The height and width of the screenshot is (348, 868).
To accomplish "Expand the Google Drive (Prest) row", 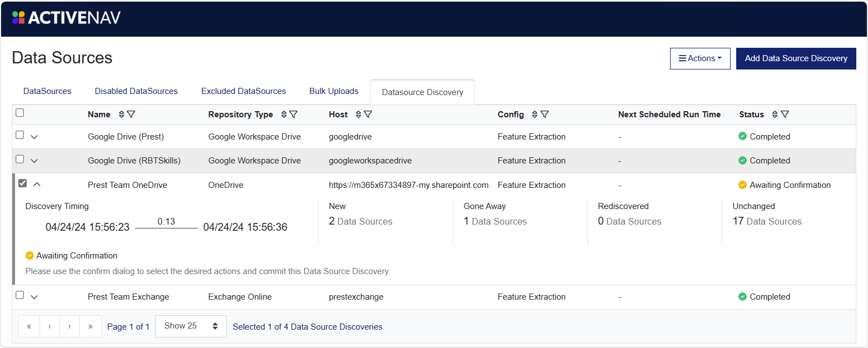I will [34, 137].
